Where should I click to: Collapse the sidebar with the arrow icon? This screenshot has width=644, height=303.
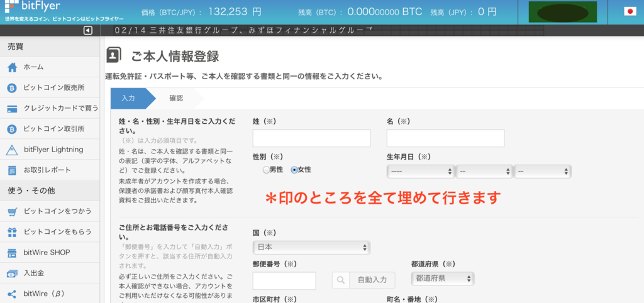tap(88, 30)
